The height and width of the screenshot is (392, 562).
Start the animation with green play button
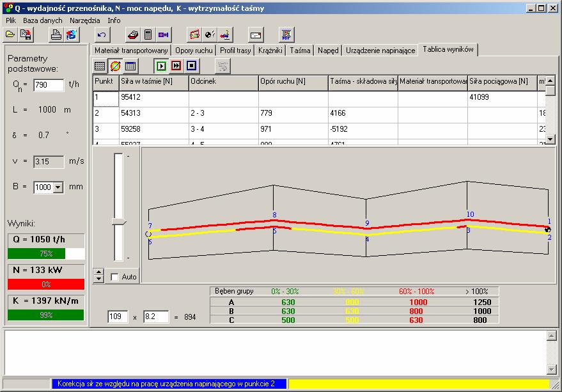pos(161,66)
